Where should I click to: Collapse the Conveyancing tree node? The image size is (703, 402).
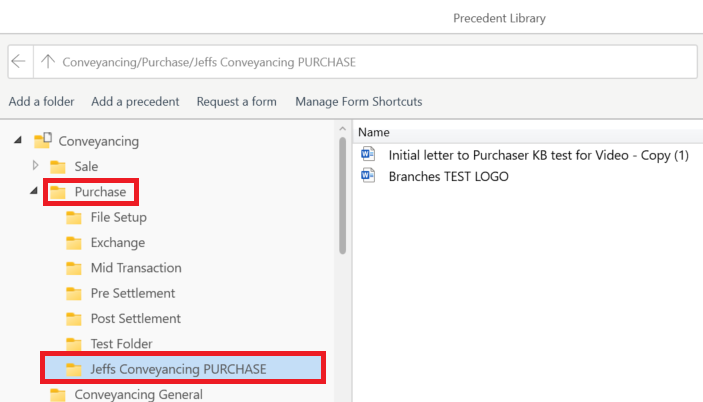[x=19, y=141]
